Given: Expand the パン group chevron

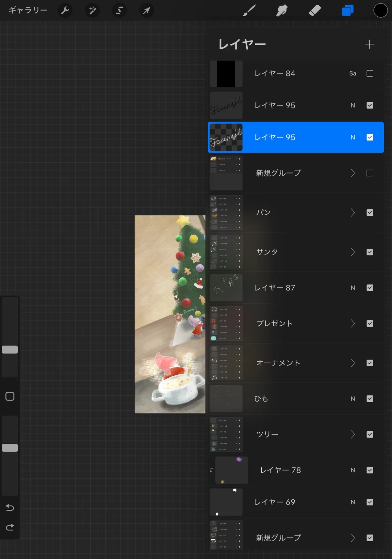Looking at the screenshot, I should click(x=353, y=213).
